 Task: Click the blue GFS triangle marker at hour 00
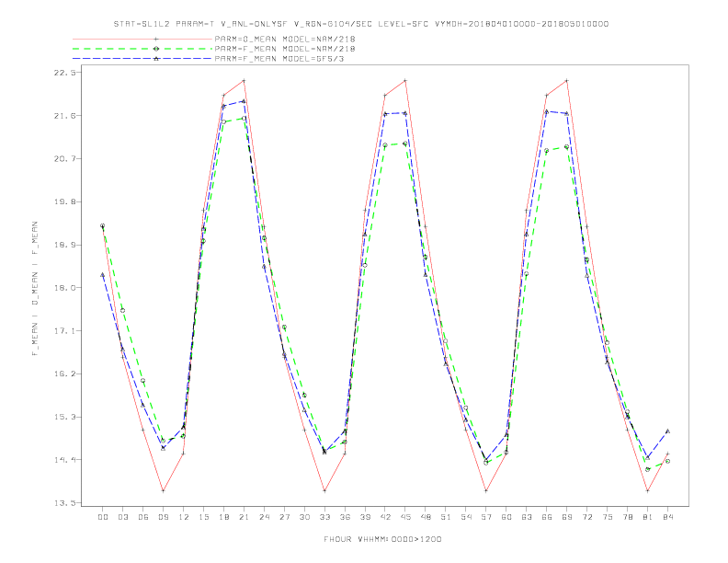pyautogui.click(x=103, y=274)
